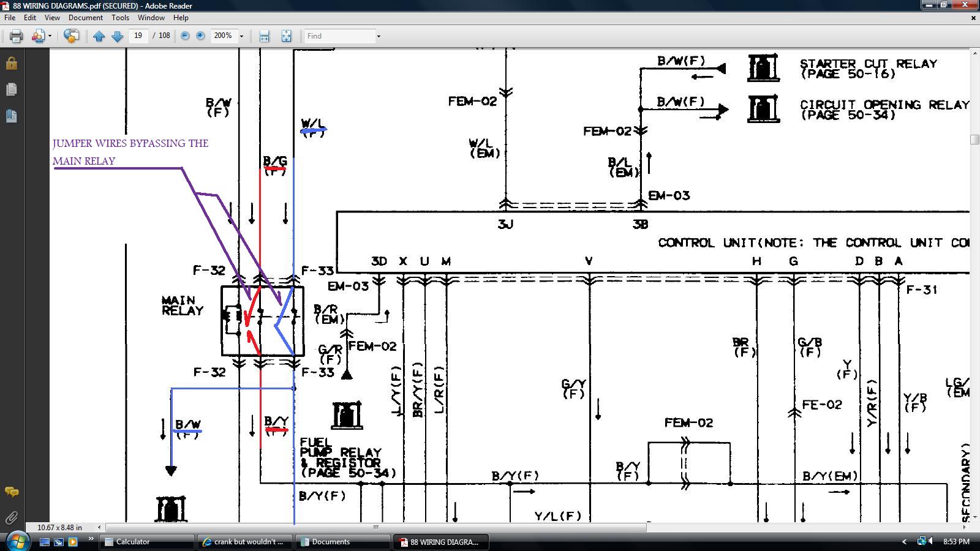Screen dimensions: 980x551
Task: Toggle fit page width view
Action: (264, 36)
